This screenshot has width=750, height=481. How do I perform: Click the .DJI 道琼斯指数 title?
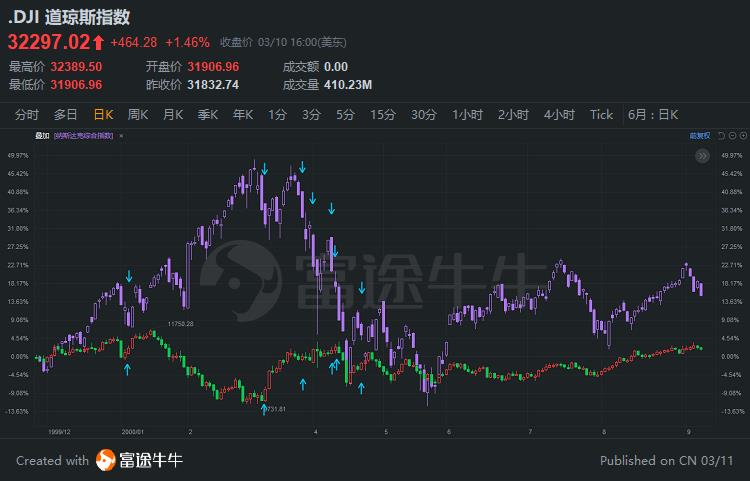(x=69, y=17)
